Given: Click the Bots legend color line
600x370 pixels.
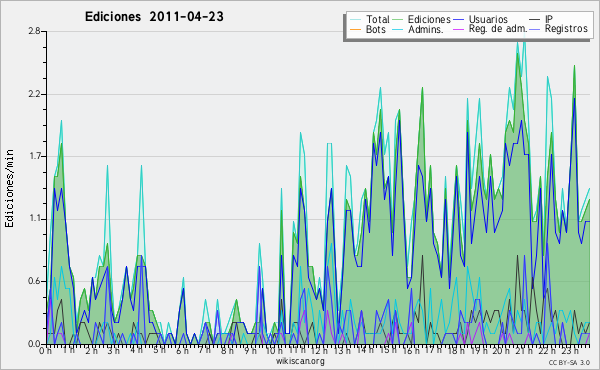Looking at the screenshot, I should point(355,29).
